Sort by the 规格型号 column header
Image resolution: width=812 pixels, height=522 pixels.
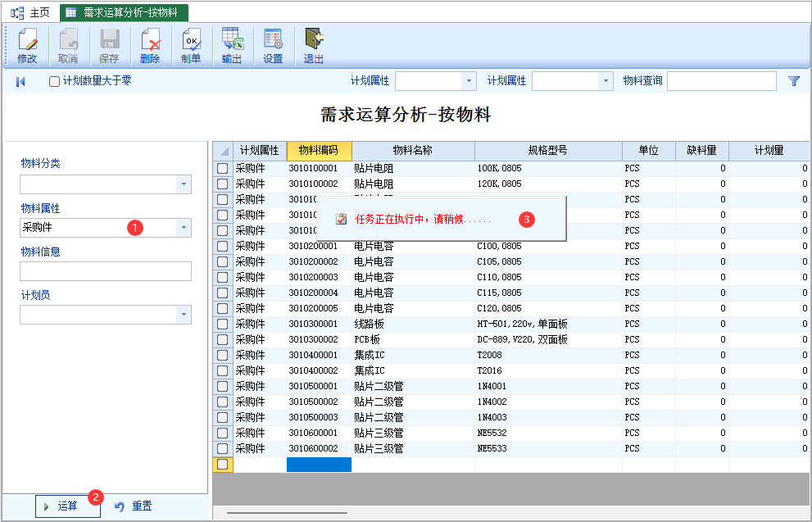click(x=548, y=151)
